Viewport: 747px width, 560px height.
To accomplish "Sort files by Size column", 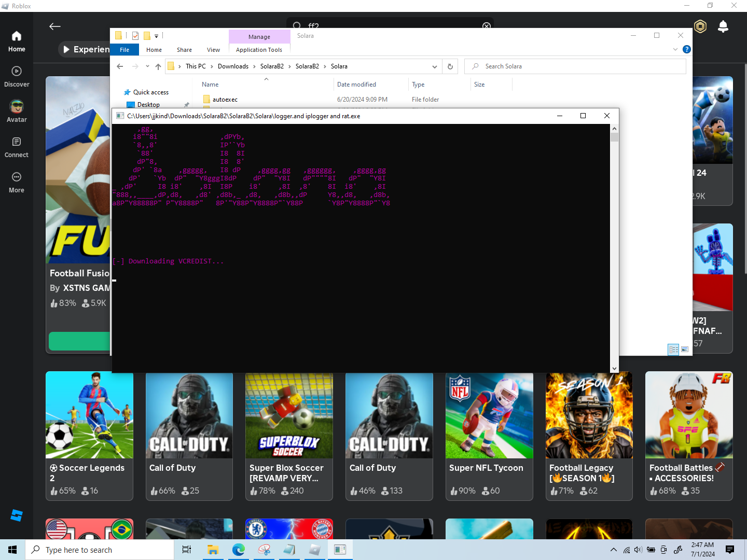I will point(491,85).
